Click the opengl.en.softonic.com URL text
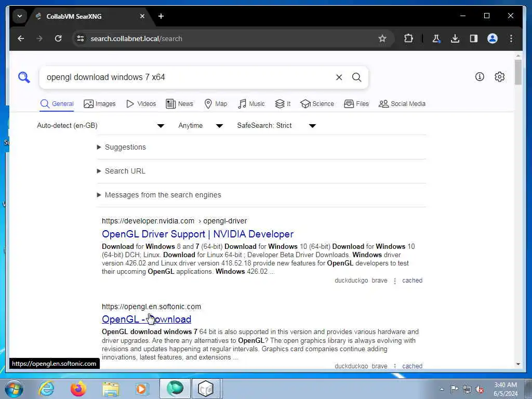Viewport: 532px width, 399px height. [151, 307]
